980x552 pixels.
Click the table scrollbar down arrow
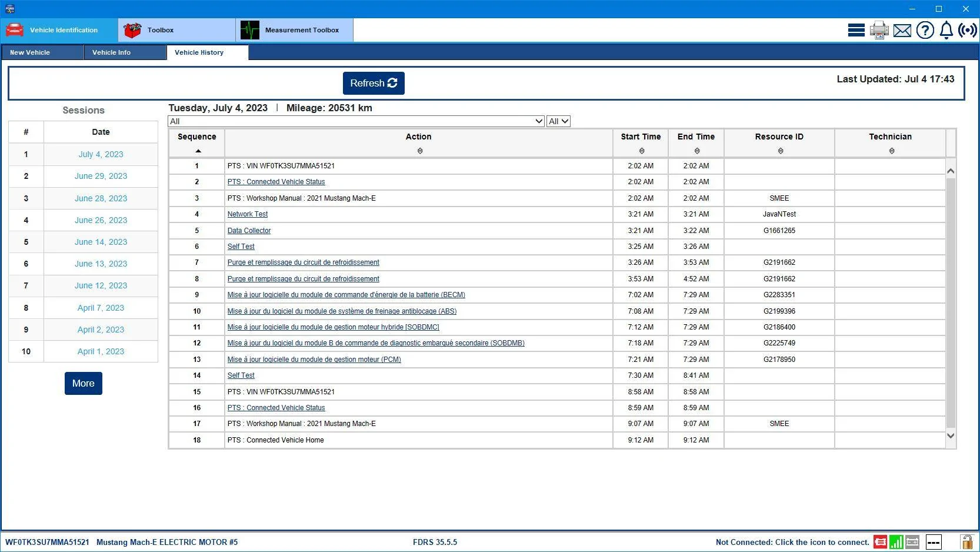coord(951,436)
